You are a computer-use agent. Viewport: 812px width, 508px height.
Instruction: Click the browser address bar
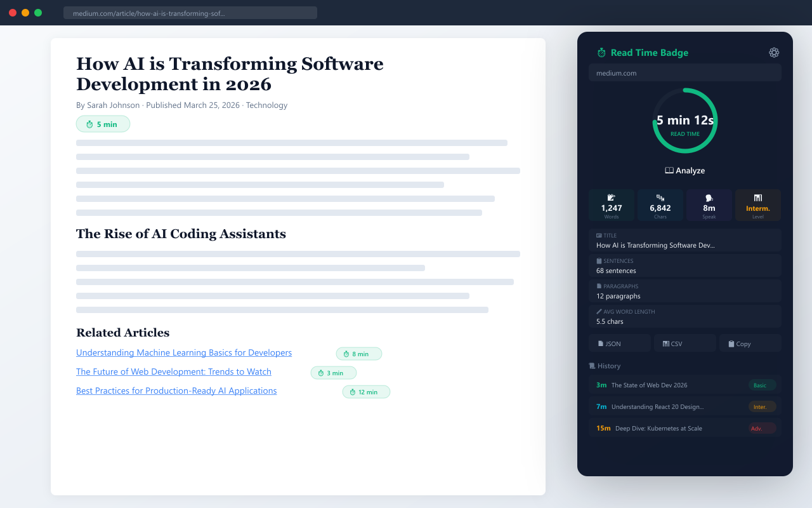(190, 13)
